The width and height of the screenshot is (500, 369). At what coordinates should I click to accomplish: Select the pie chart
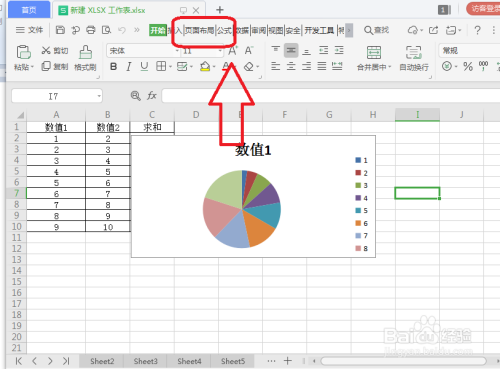coord(242,209)
